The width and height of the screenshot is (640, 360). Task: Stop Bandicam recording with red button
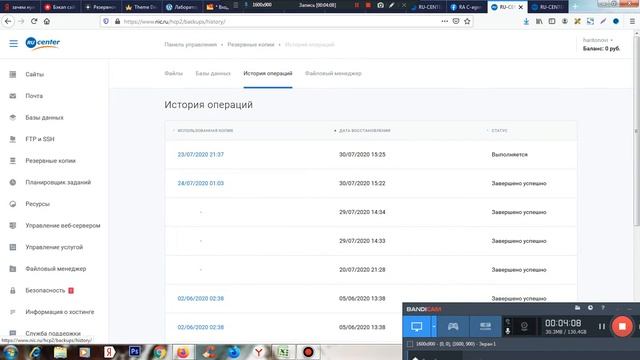tap(622, 326)
